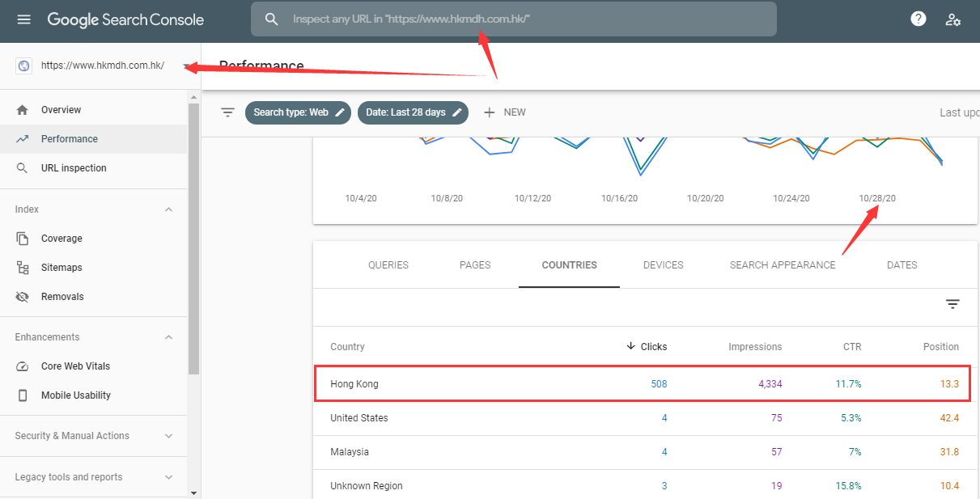Switch to the QUERIES tab
The height and width of the screenshot is (499, 980).
click(x=388, y=265)
